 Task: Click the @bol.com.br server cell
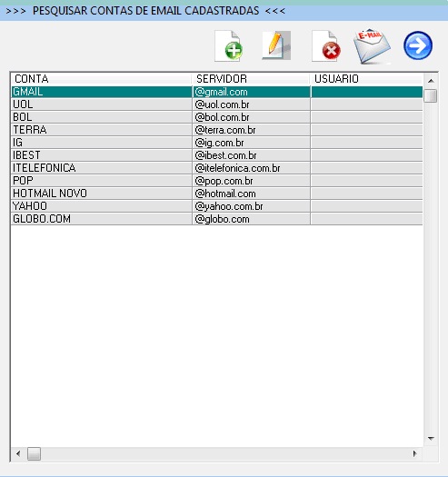coord(252,117)
